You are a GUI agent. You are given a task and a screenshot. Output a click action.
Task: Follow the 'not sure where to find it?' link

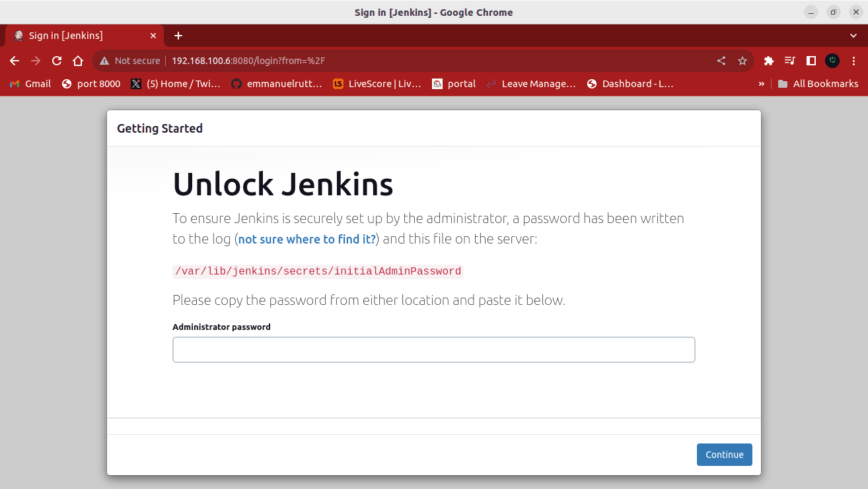click(x=307, y=239)
